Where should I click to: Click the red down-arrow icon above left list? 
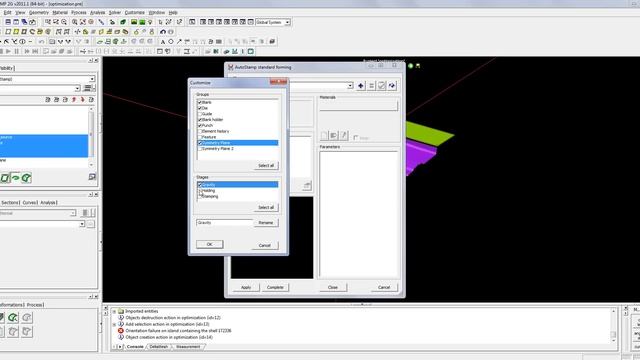tap(82, 100)
